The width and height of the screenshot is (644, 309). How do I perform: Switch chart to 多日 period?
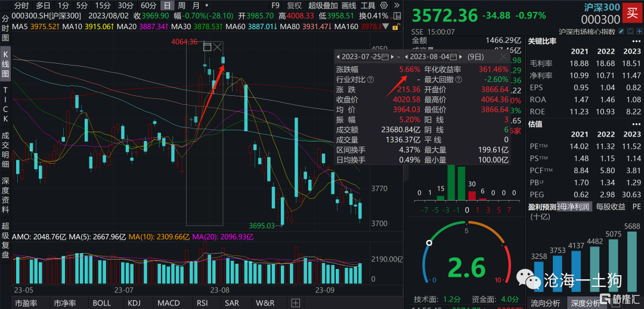pyautogui.click(x=43, y=6)
